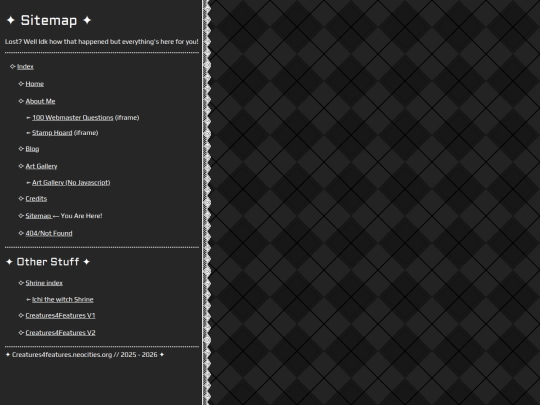Open the 404/Not Found link
Image resolution: width=540 pixels, height=405 pixels.
(x=49, y=233)
